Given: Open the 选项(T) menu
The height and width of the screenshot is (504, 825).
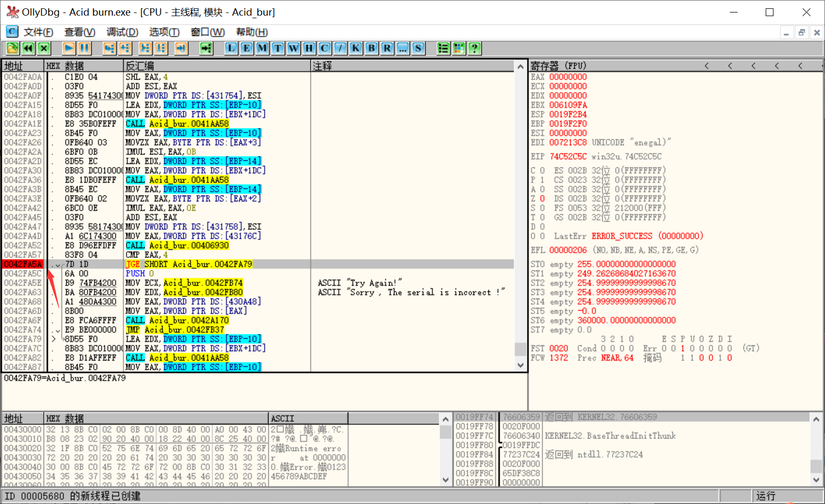Looking at the screenshot, I should tap(164, 32).
